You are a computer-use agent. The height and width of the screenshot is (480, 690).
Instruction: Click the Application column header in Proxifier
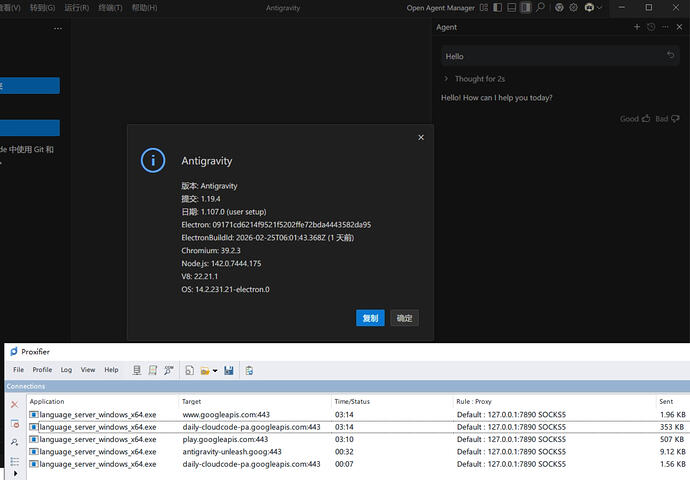point(47,401)
